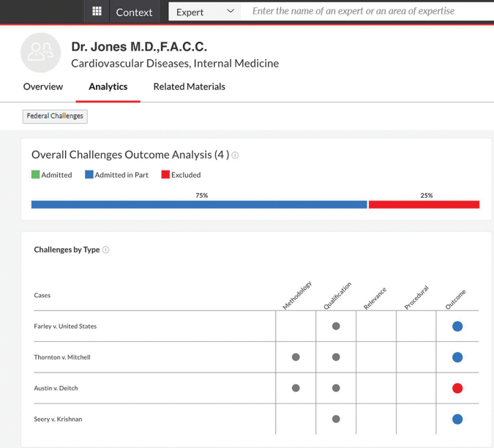Click Austin v. Deitch methodology dot
The image size is (494, 448).
click(296, 388)
